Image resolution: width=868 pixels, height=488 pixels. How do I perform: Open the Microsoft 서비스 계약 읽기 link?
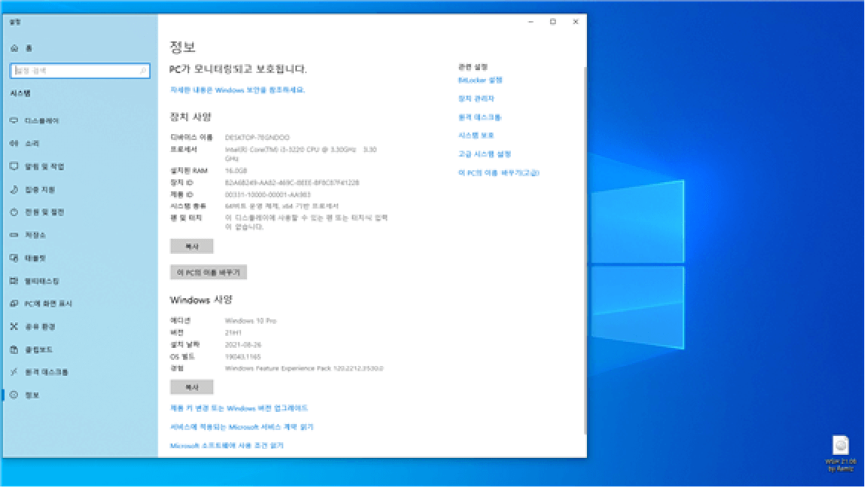(x=243, y=428)
